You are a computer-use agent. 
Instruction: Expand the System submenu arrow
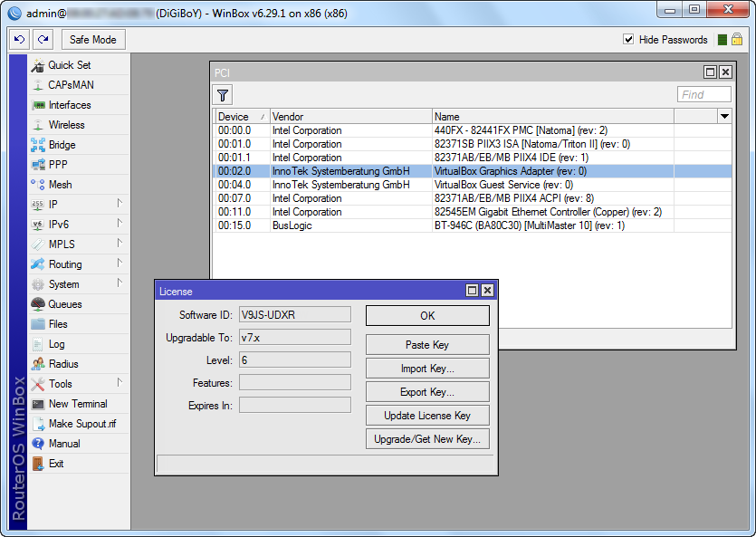pyautogui.click(x=120, y=283)
